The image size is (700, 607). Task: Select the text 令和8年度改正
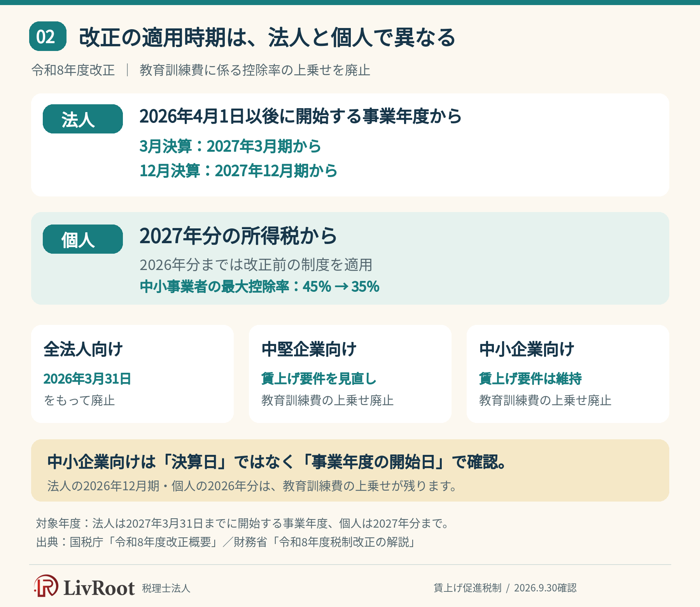(73, 70)
